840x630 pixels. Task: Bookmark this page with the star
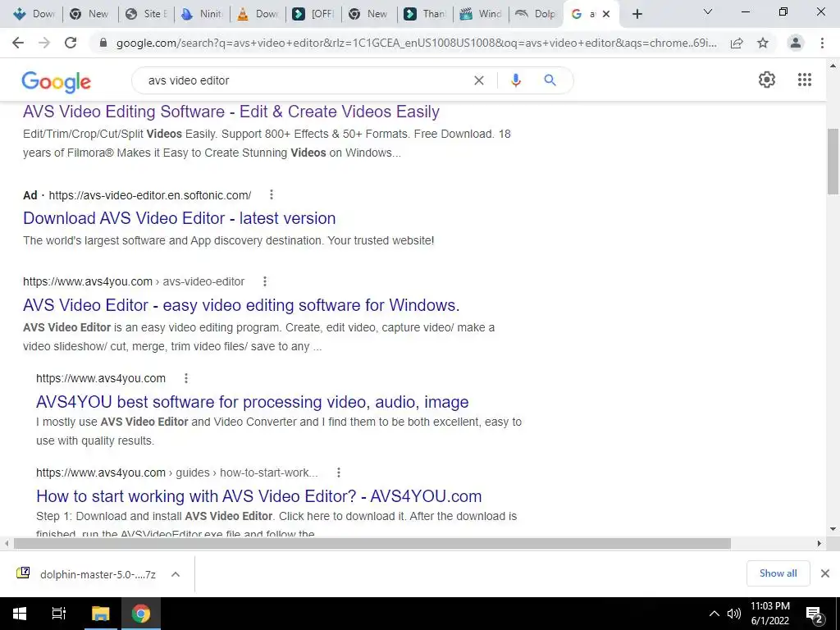coord(763,43)
